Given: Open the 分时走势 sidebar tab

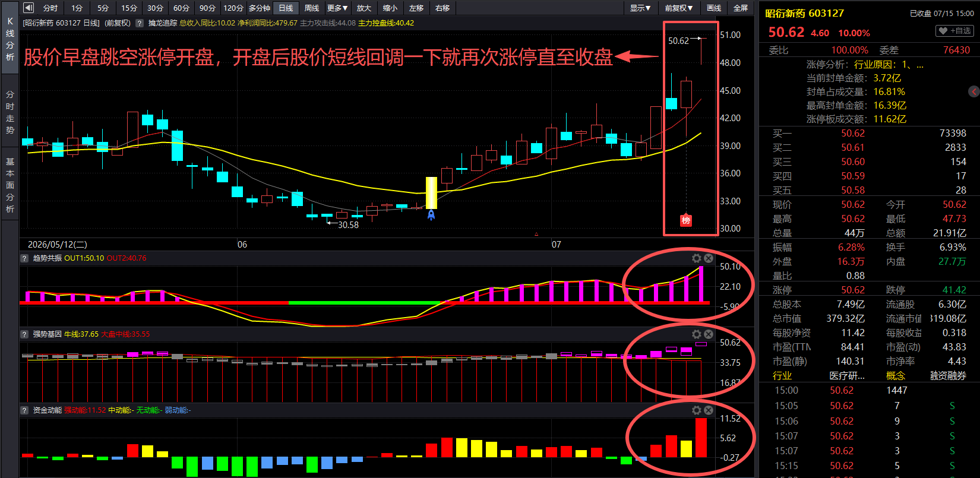Looking at the screenshot, I should (x=10, y=112).
